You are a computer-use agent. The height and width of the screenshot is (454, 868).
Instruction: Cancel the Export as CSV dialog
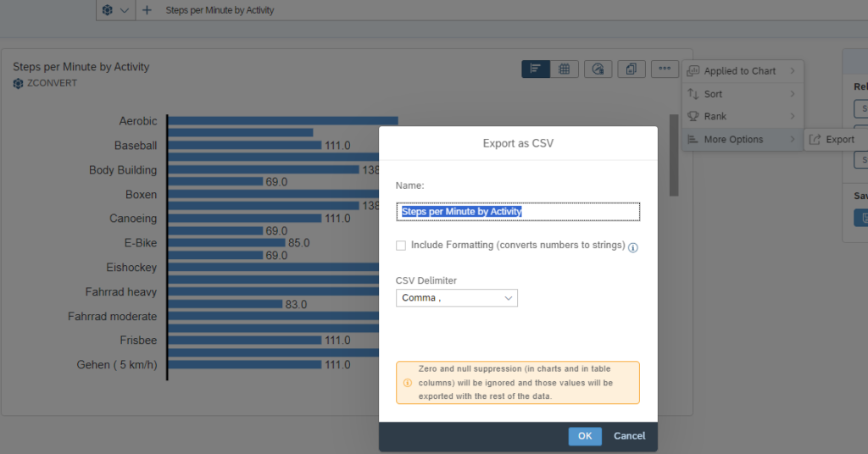629,436
